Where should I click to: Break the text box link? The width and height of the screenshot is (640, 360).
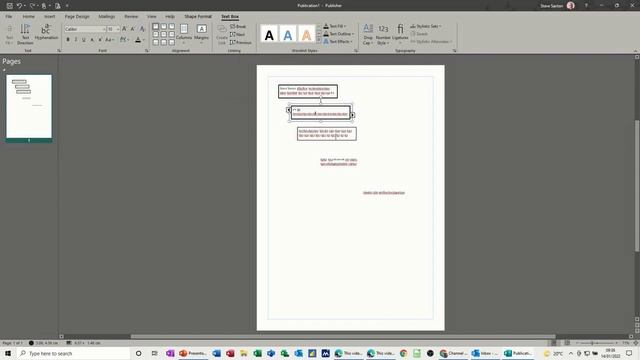(x=238, y=27)
